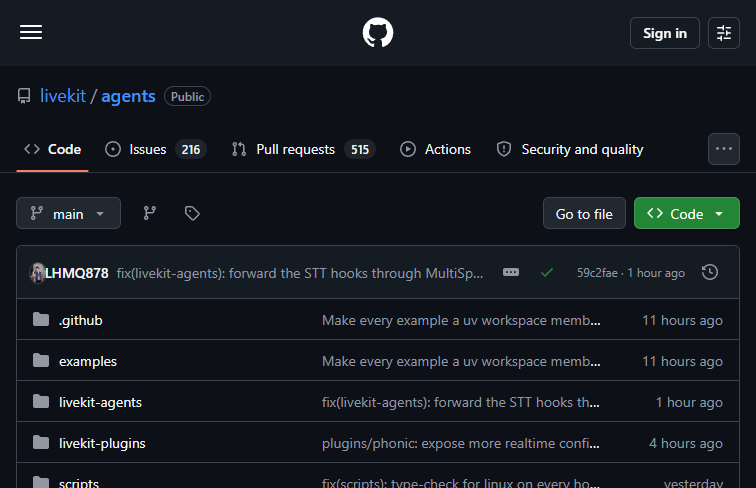Image resolution: width=756 pixels, height=488 pixels.
Task: Click the Sign in button
Action: click(664, 33)
